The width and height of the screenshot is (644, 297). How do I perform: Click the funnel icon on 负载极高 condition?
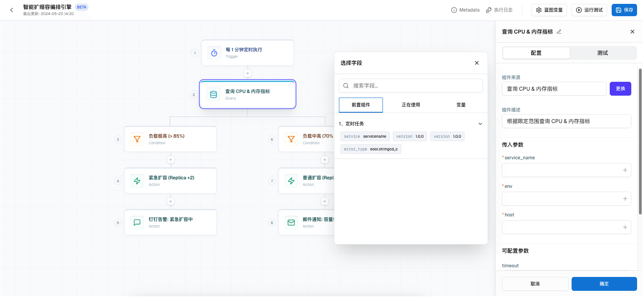tap(137, 139)
